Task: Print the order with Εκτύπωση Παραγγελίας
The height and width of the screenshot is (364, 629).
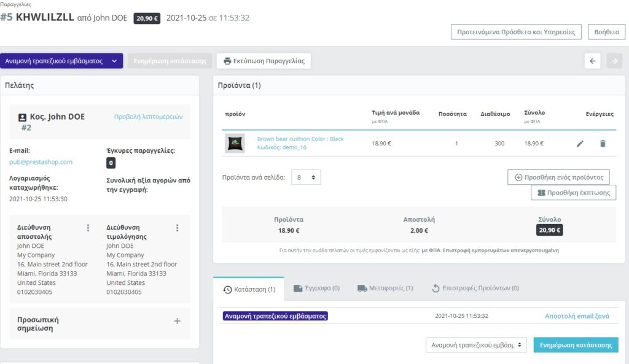Action: [264, 61]
